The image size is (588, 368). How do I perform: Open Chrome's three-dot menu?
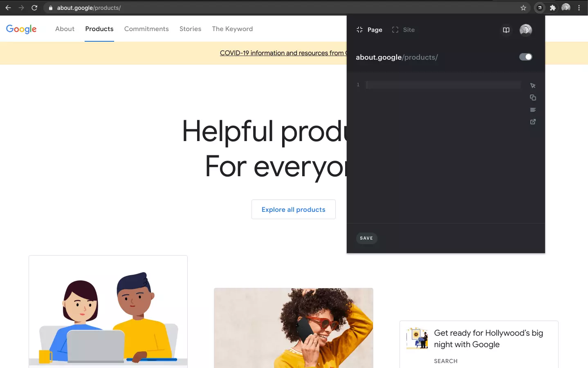pos(579,7)
